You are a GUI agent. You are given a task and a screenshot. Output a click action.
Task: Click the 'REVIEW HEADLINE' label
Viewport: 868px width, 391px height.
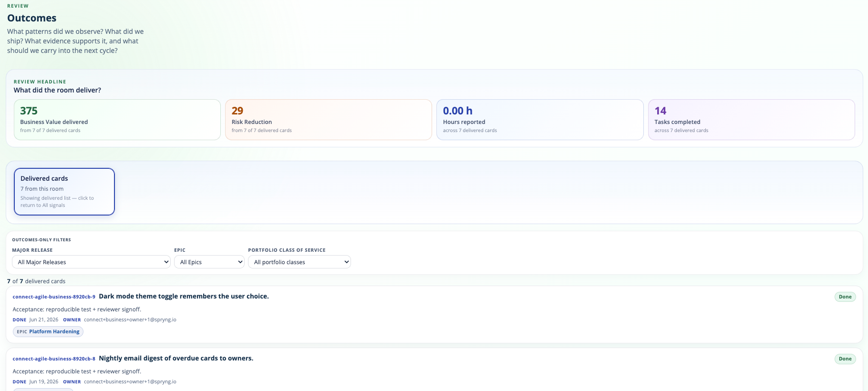point(40,82)
